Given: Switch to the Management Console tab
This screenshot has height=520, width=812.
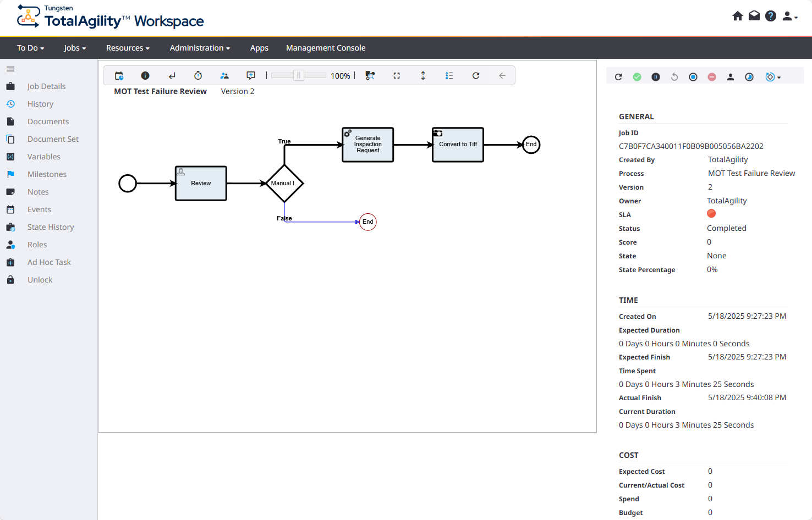Looking at the screenshot, I should coord(326,48).
